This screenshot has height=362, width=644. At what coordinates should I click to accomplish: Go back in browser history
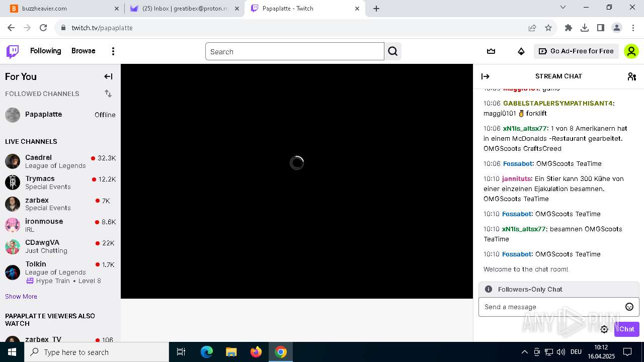(11, 28)
